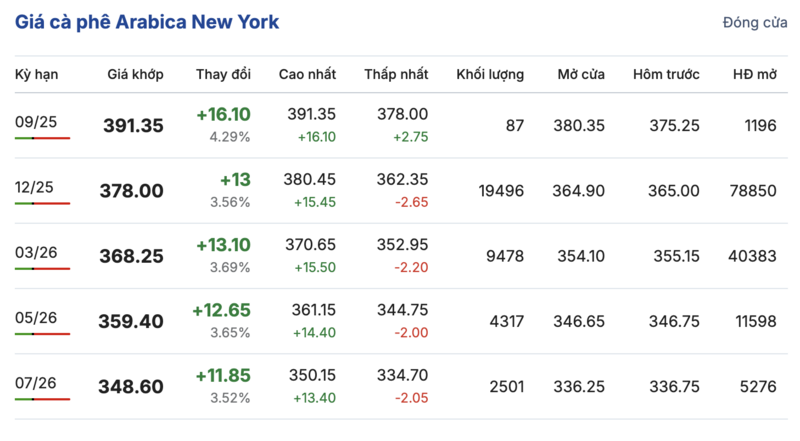800x441 pixels.
Task: Sort by the 'Giá khớp' column header
Action: (x=135, y=75)
